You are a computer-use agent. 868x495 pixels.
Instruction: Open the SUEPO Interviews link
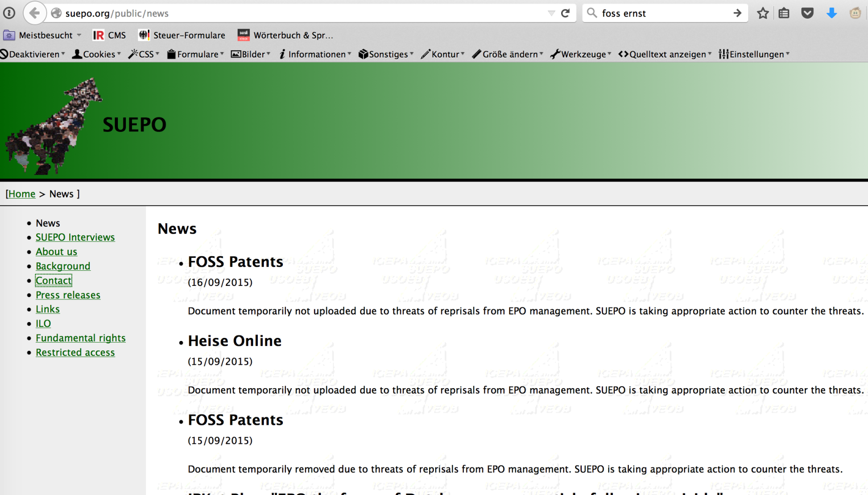[75, 237]
